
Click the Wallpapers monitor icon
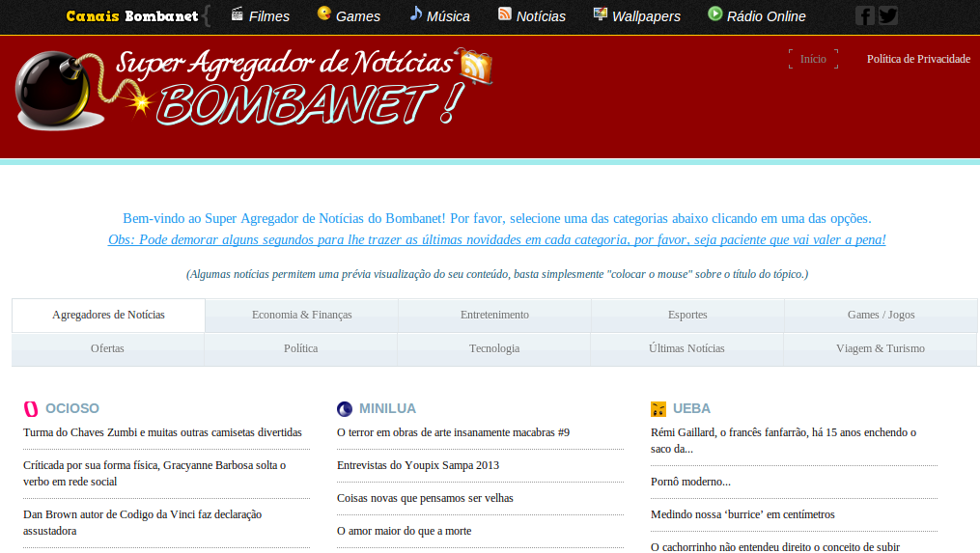[x=600, y=14]
